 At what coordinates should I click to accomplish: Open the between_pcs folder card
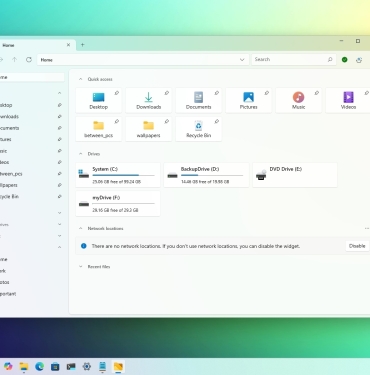pos(99,129)
